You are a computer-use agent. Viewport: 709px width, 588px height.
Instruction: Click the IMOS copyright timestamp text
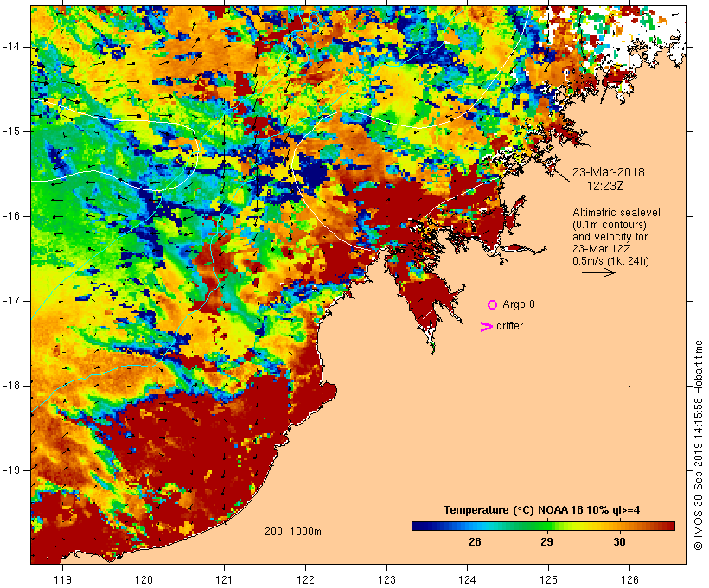tap(698, 445)
